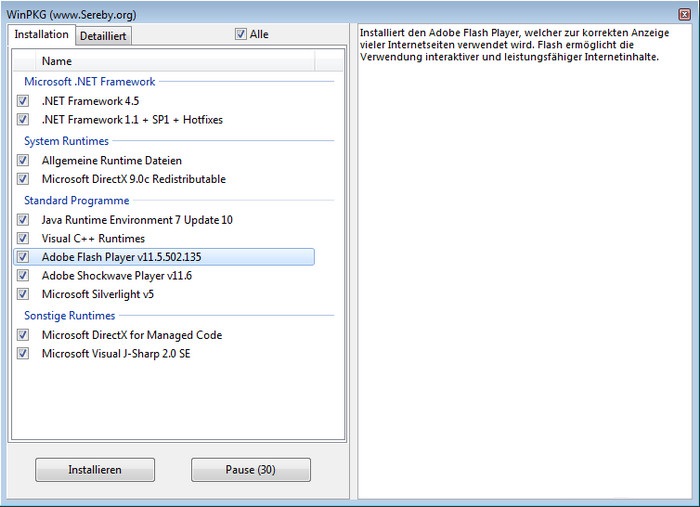
Task: Toggle Visual C++ Runtimes checkbox
Action: tap(23, 238)
